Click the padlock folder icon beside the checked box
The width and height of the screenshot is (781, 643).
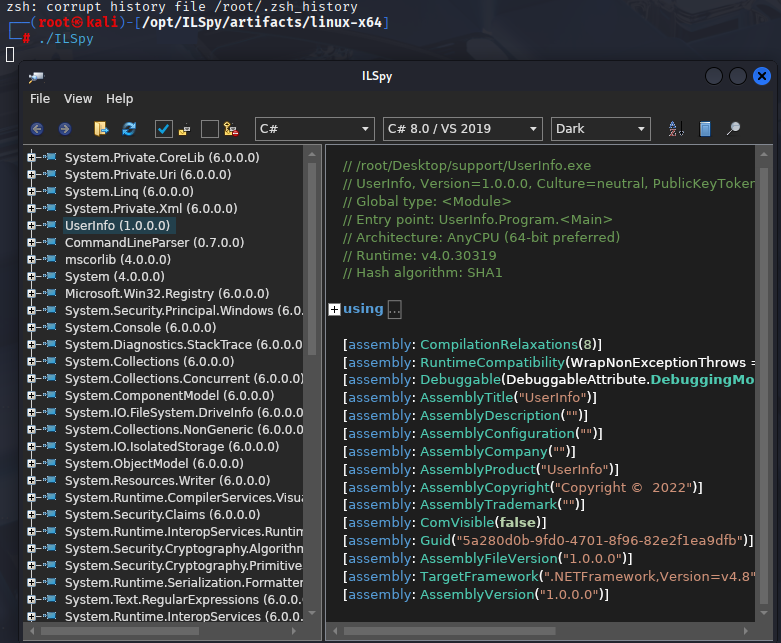point(184,130)
